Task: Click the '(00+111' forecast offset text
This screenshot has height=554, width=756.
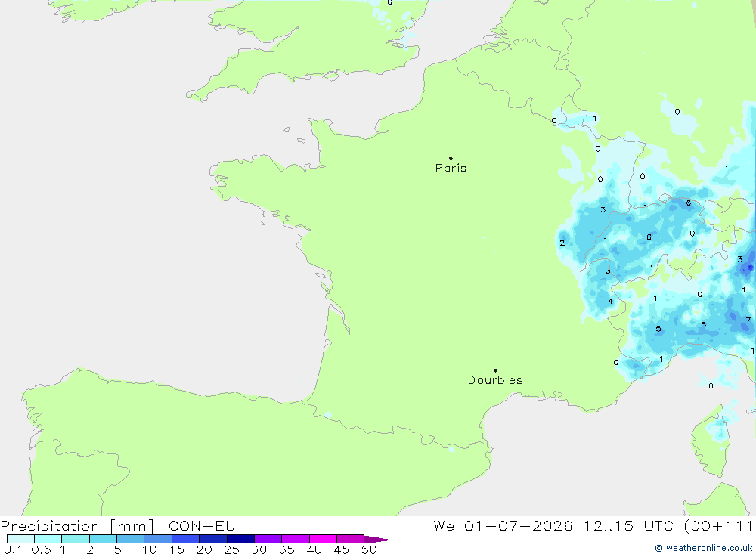Action: [x=718, y=525]
